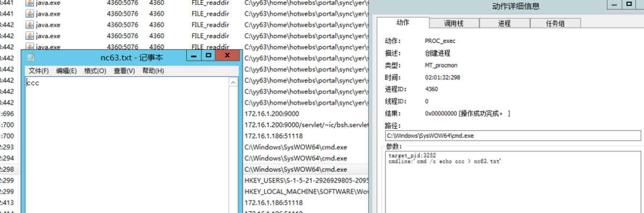Select the row with 172.16.1.200:9000 only
This screenshot has width=644, height=213.
(x=272, y=114)
